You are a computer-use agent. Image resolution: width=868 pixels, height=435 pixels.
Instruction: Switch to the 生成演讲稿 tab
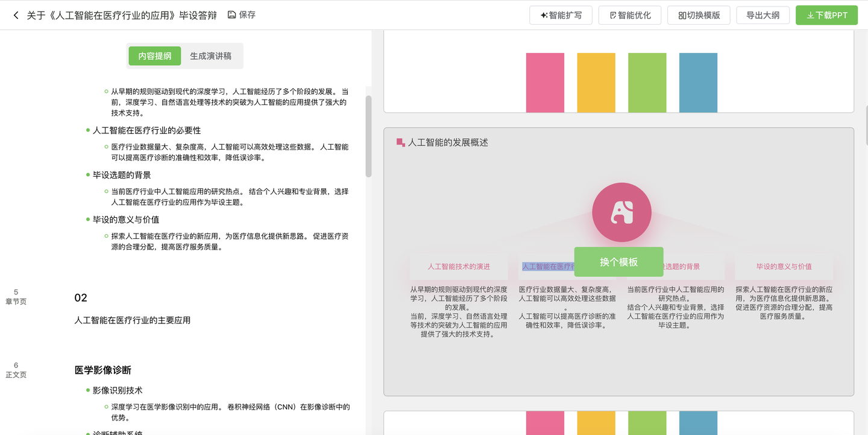[211, 56]
